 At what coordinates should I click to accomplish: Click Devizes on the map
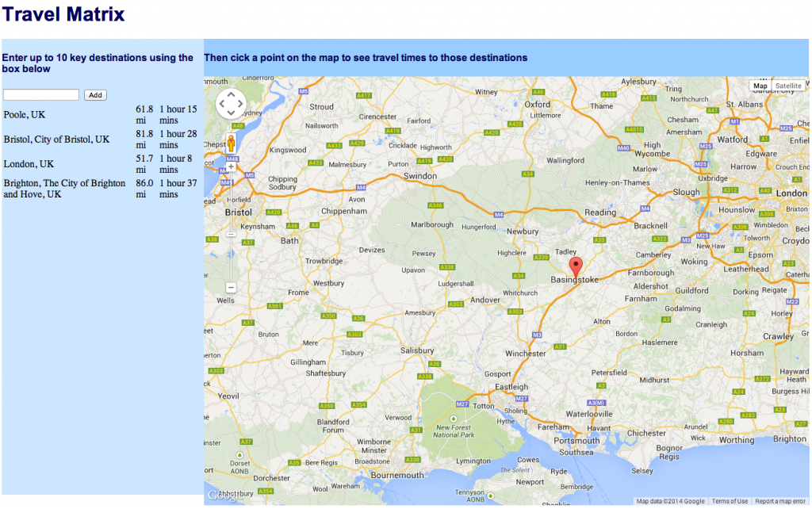click(372, 250)
